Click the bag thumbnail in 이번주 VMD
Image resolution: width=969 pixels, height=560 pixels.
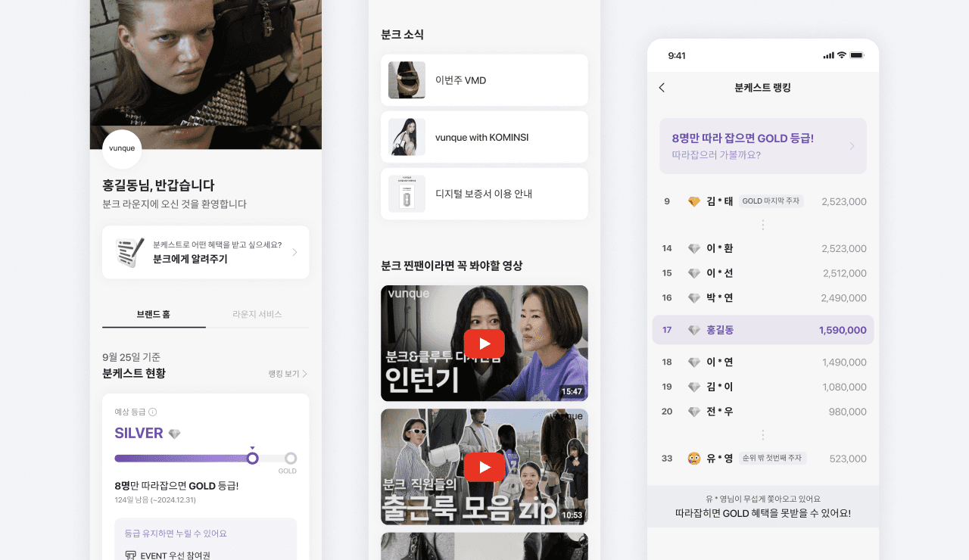tap(407, 80)
